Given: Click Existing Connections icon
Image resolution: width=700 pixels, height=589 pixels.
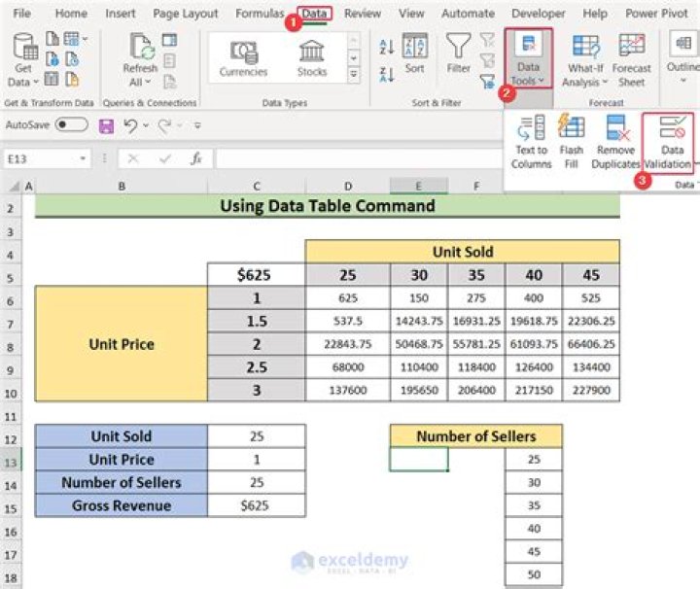Looking at the screenshot, I should point(71,80).
